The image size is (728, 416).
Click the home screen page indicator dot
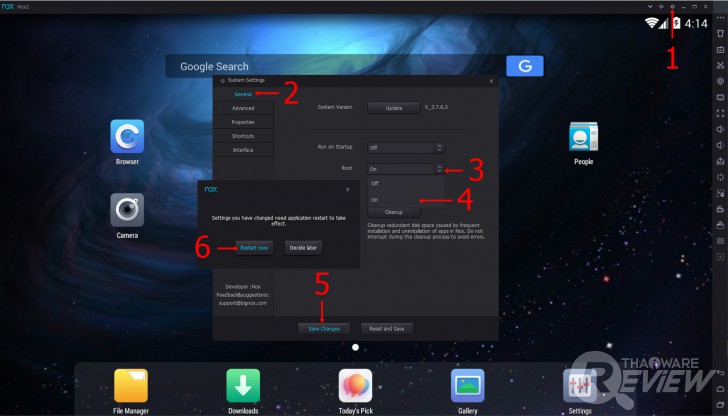(x=355, y=347)
